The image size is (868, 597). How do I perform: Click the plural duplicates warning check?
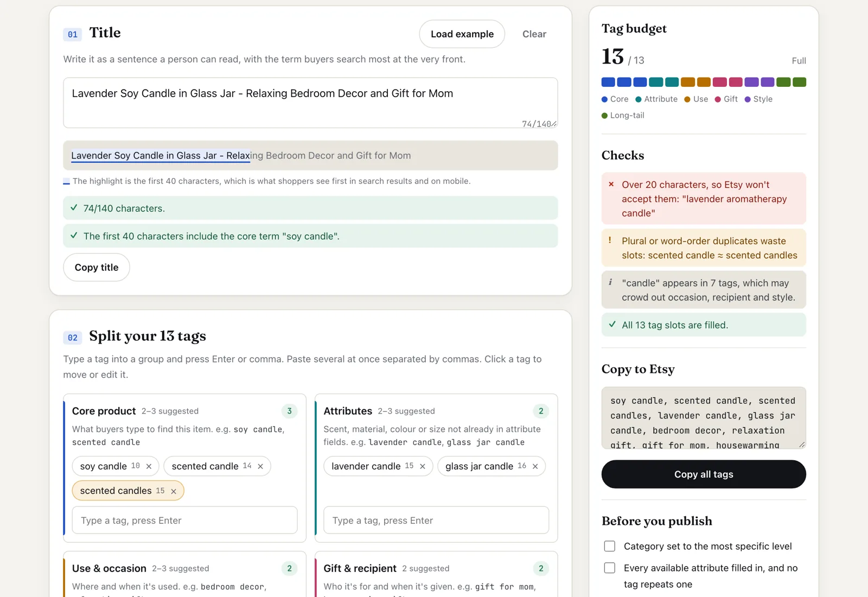[704, 248]
